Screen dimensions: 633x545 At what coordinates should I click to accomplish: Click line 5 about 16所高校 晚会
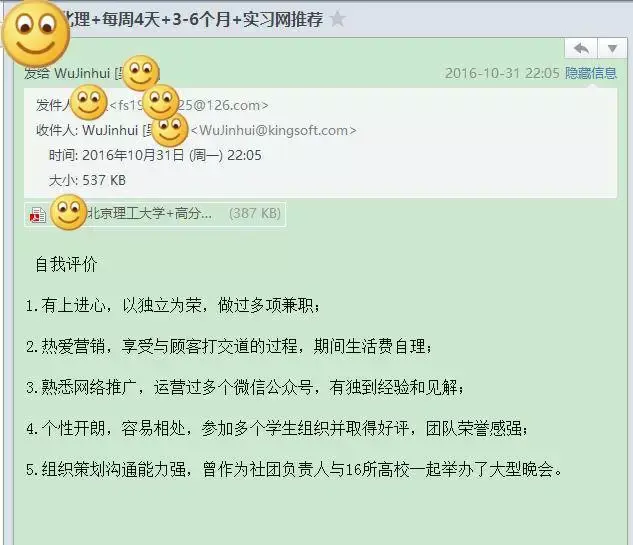tap(294, 469)
